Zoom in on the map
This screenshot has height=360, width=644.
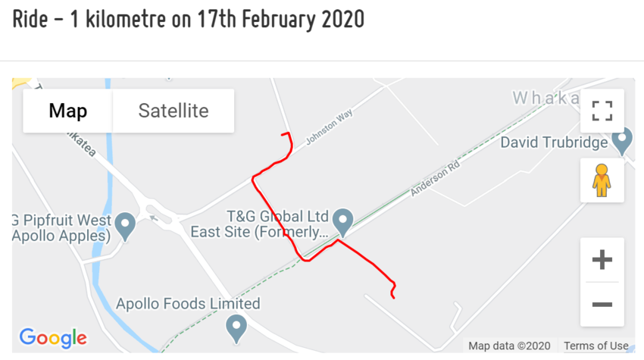(x=602, y=260)
